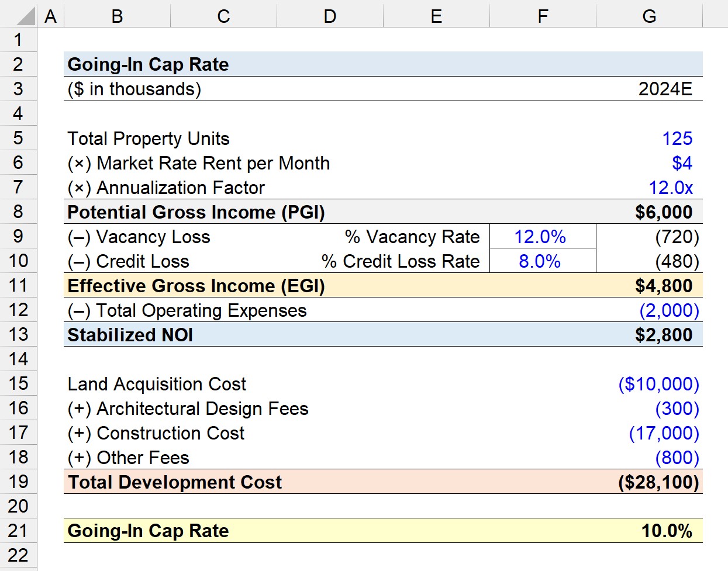Click 'Total Development Cost' label
Image resolution: width=728 pixels, height=571 pixels.
pos(175,482)
